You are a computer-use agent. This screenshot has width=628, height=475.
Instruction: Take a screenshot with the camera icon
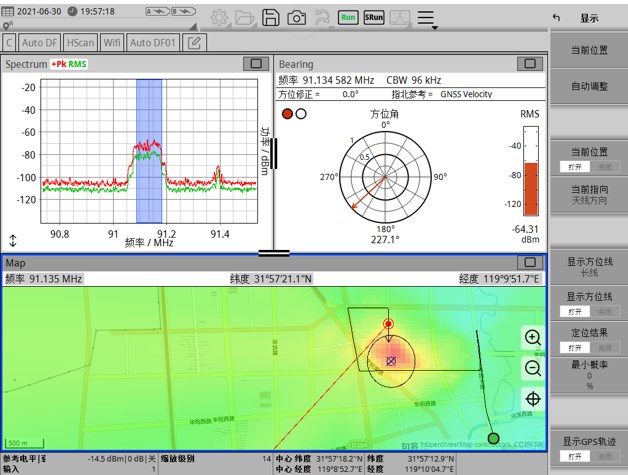[x=297, y=17]
